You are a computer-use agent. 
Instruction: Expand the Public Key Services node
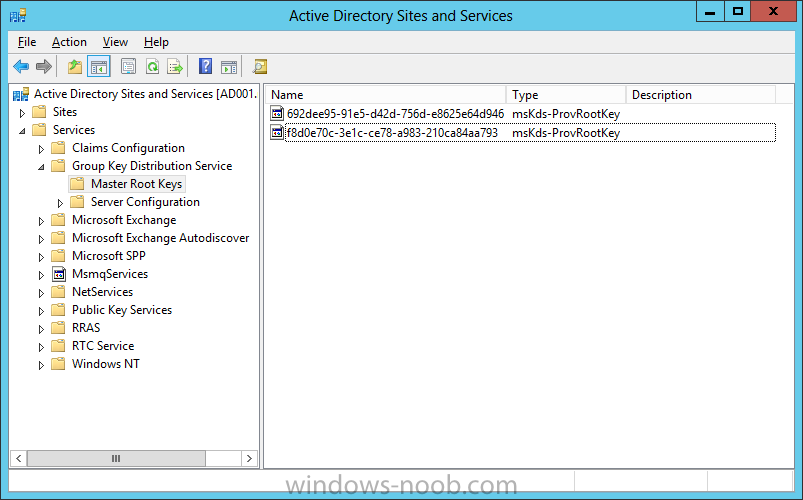coord(41,311)
